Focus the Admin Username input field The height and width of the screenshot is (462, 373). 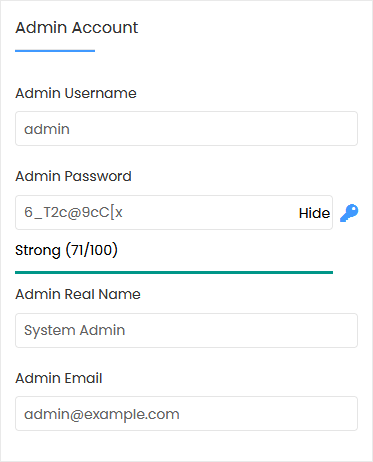[186, 129]
